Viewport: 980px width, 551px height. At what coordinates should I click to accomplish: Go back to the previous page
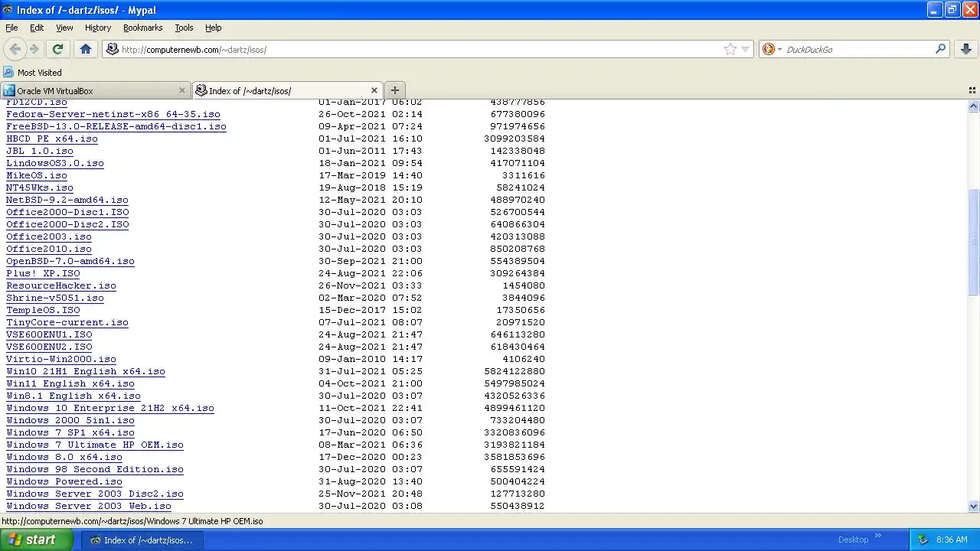pyautogui.click(x=15, y=49)
